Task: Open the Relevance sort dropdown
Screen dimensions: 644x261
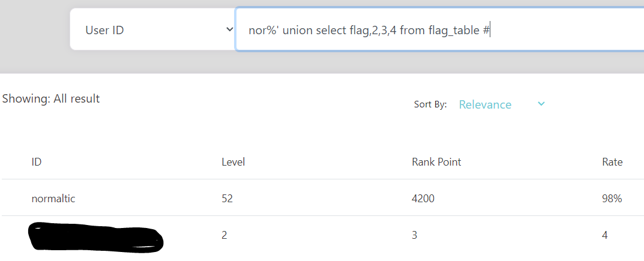Action: (501, 104)
